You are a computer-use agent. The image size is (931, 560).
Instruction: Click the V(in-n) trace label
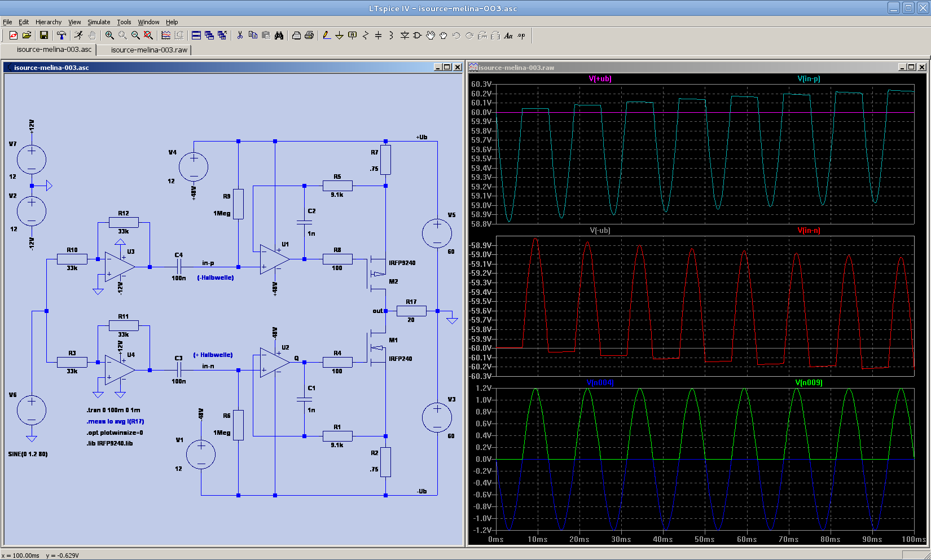click(809, 230)
